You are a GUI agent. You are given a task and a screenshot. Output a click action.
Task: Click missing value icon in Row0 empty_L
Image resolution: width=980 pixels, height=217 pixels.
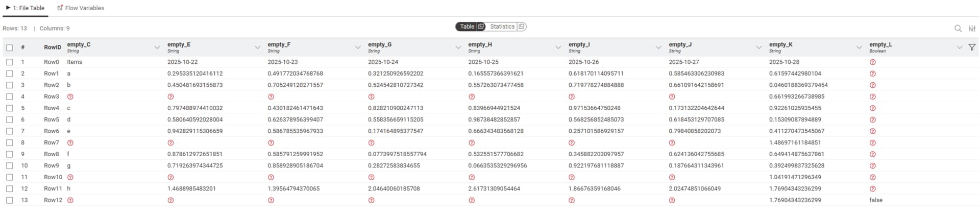pyautogui.click(x=872, y=62)
